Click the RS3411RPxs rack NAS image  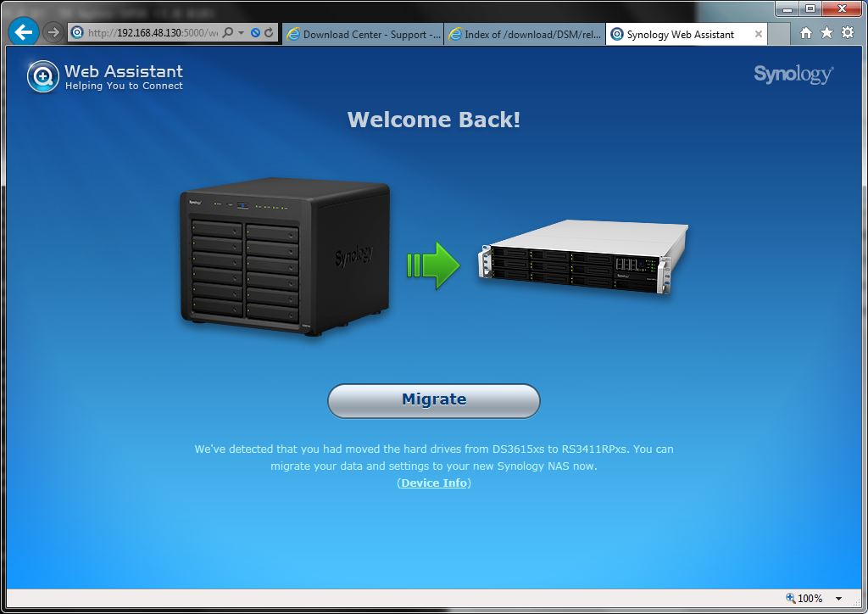583,256
